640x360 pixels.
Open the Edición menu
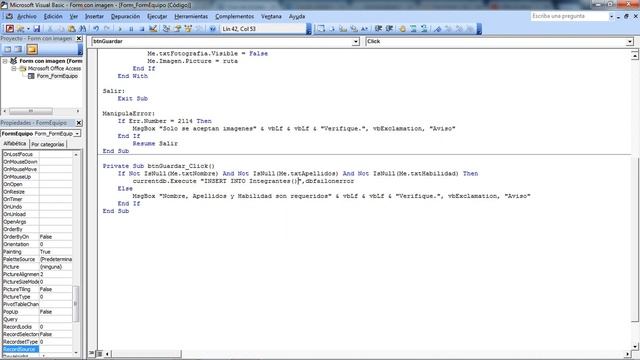(x=53, y=16)
